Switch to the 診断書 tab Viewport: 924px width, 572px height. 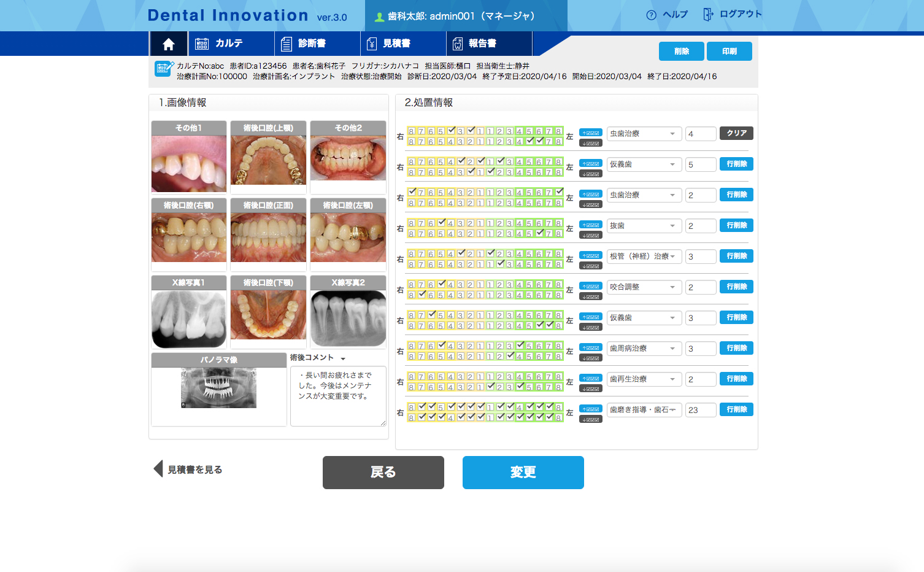pos(317,44)
